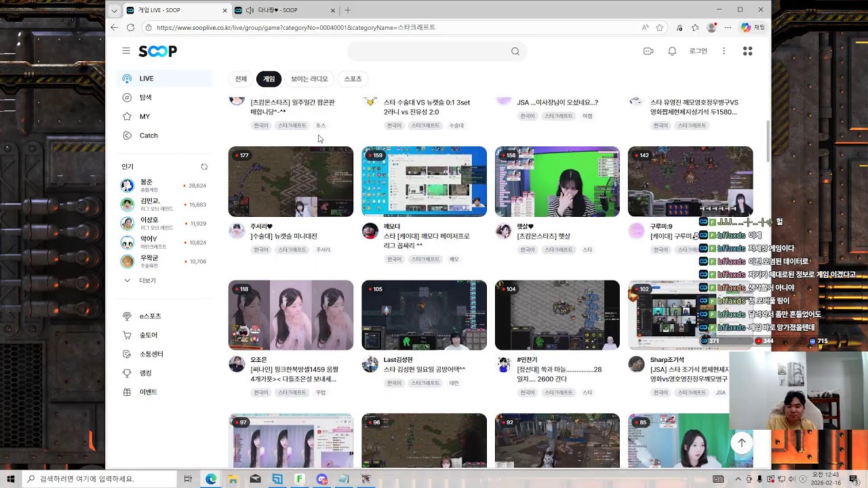Image resolution: width=868 pixels, height=488 pixels.
Task: Open the 깨모다 stream thumbnail with 159 viewers
Action: point(424,182)
